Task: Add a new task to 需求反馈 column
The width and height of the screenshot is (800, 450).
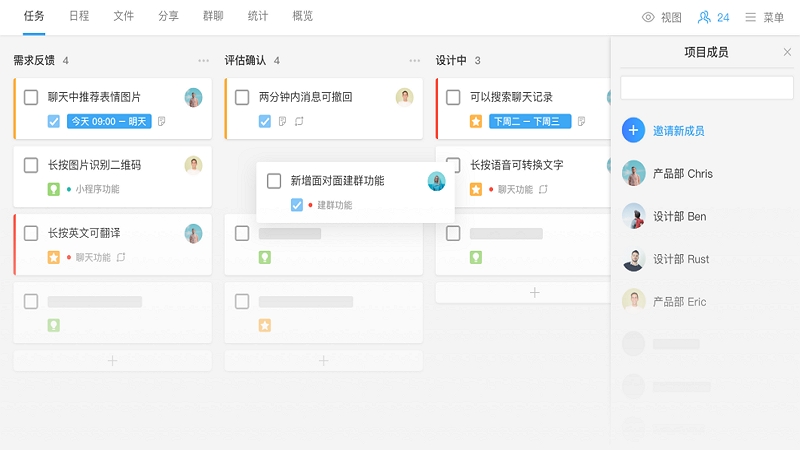Action: [x=112, y=361]
